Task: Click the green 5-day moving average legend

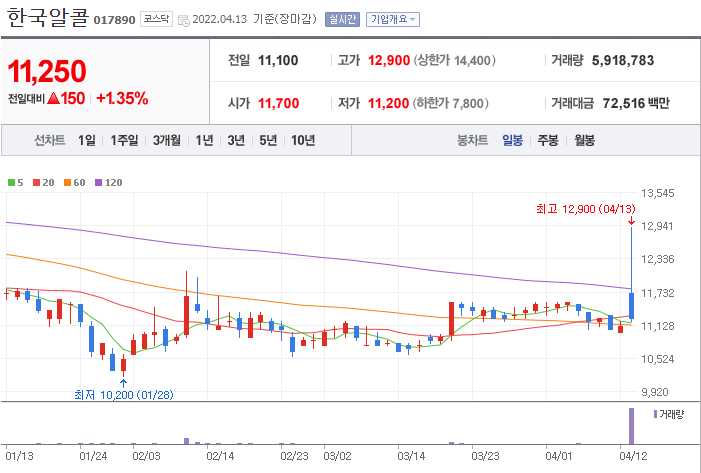Action: (x=16, y=182)
